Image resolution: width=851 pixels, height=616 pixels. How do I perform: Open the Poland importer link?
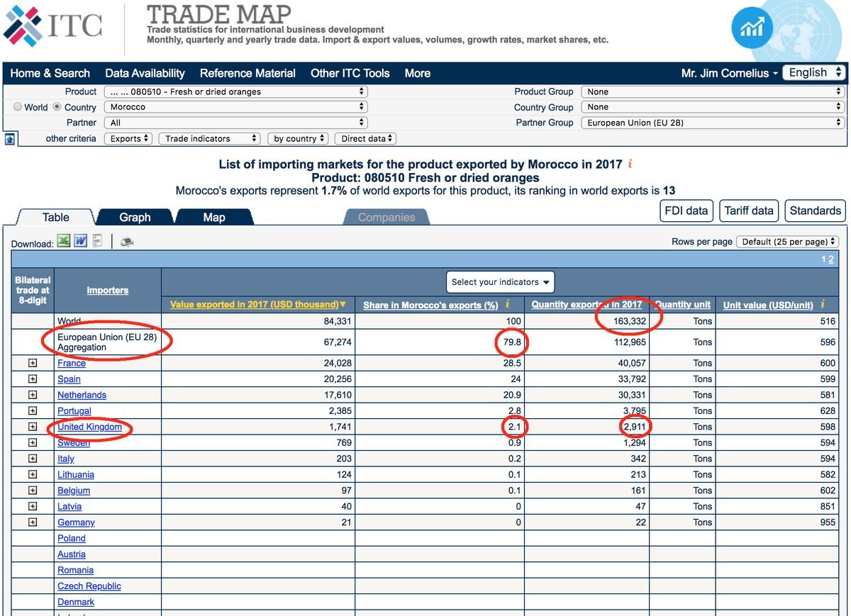click(x=72, y=538)
